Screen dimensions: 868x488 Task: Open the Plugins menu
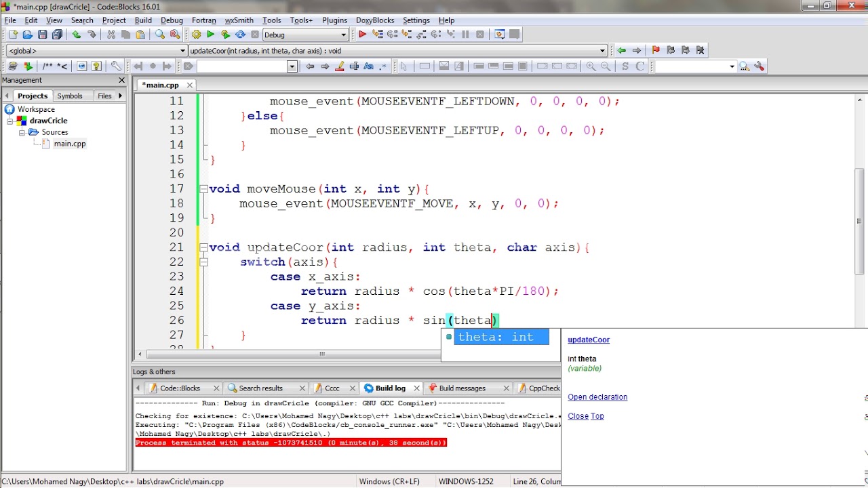[334, 20]
